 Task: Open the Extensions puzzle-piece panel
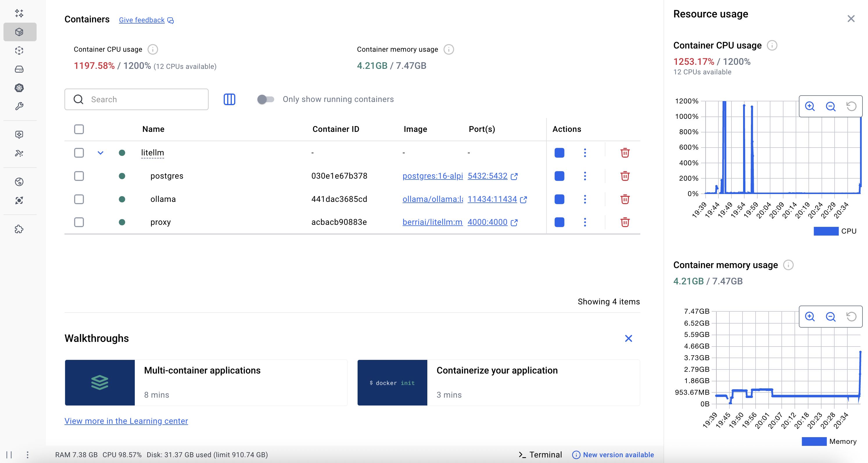tap(19, 229)
